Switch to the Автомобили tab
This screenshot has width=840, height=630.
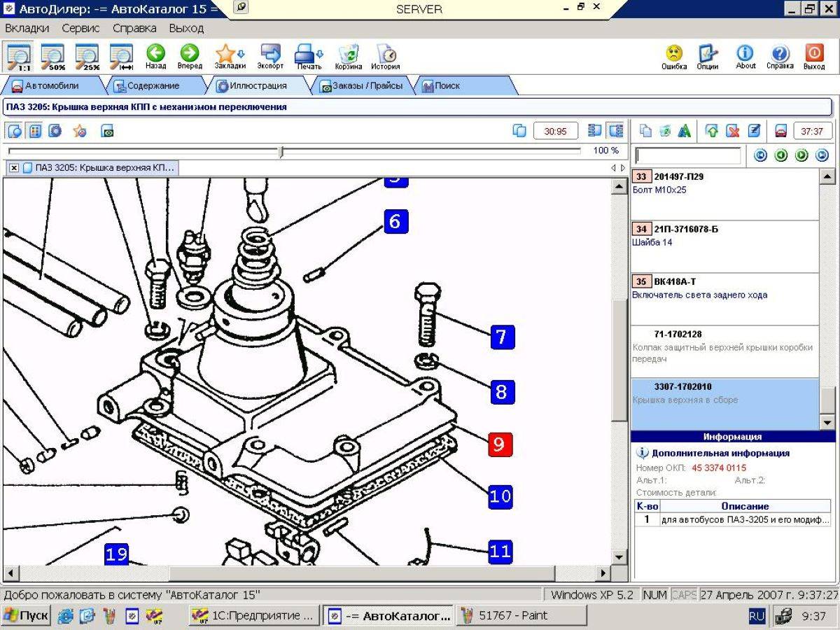52,86
